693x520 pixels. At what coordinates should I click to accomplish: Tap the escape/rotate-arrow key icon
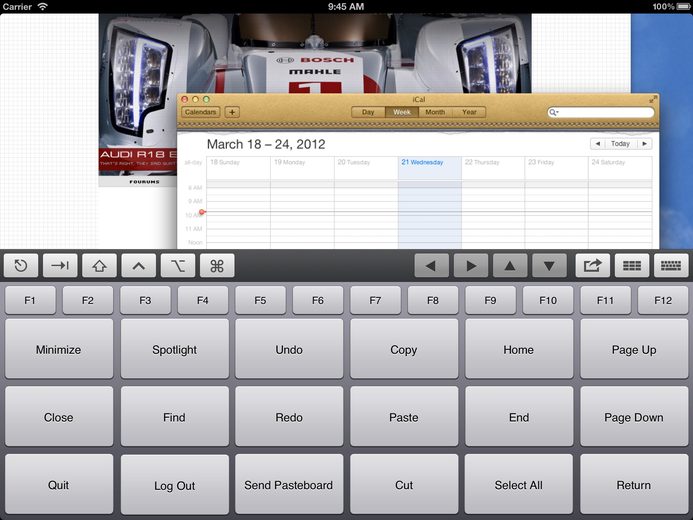(x=21, y=266)
